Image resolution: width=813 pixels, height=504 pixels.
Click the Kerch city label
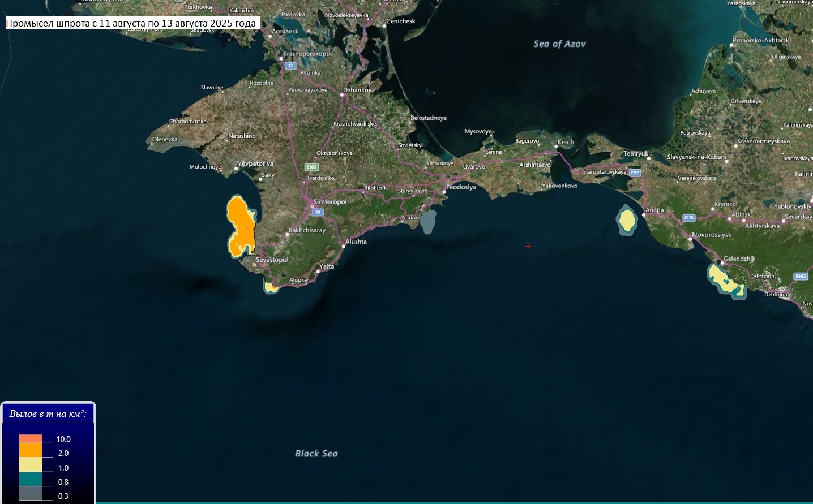[566, 142]
